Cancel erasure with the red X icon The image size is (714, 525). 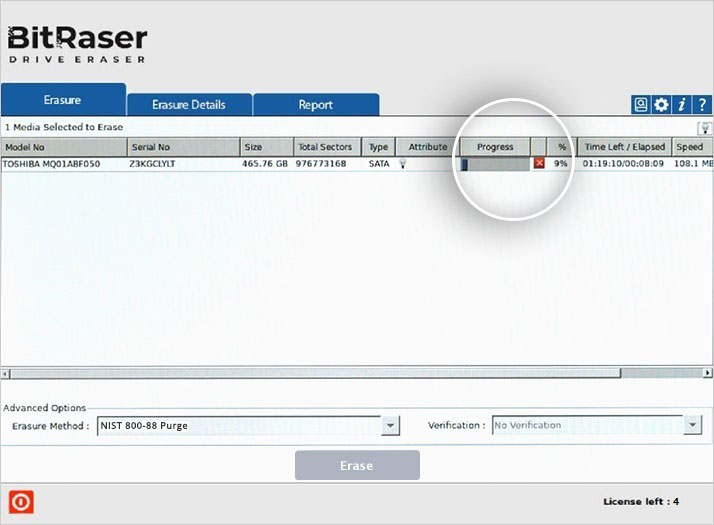[x=539, y=163]
